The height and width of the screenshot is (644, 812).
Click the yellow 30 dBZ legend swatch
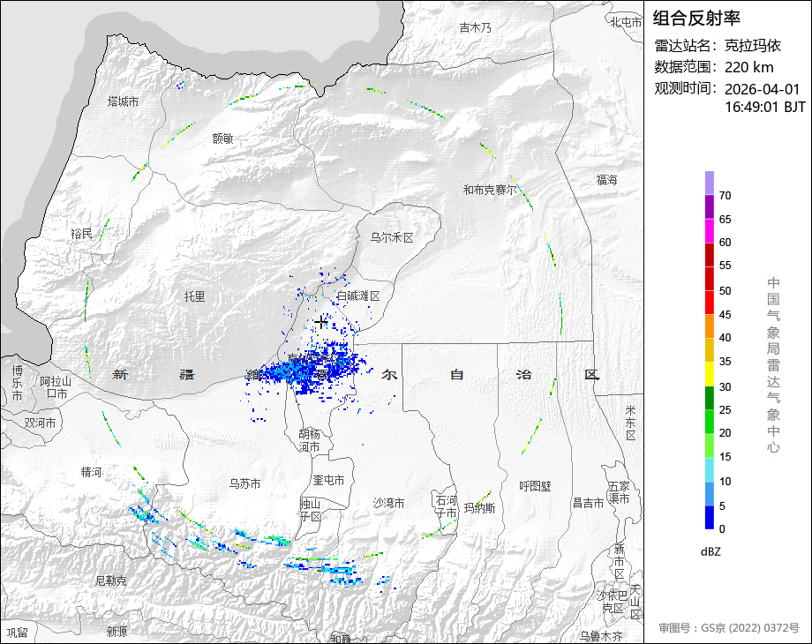710,374
